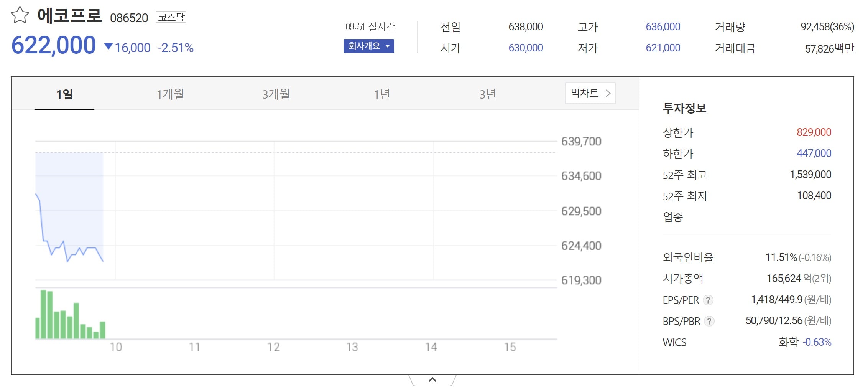Open the 빅차트 link
This screenshot has width=868, height=391.
tap(590, 93)
